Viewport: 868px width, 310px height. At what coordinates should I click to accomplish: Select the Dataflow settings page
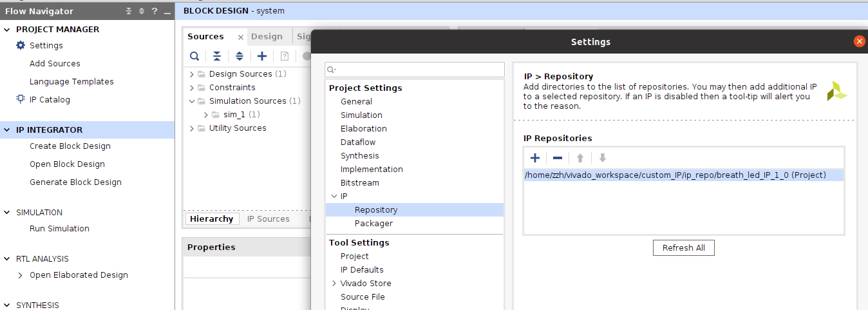(358, 142)
